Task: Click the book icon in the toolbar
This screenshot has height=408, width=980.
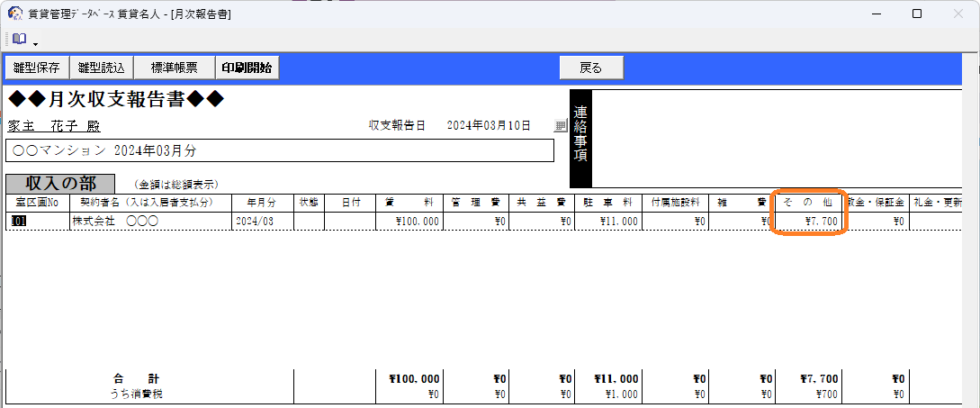Action: tap(19, 39)
